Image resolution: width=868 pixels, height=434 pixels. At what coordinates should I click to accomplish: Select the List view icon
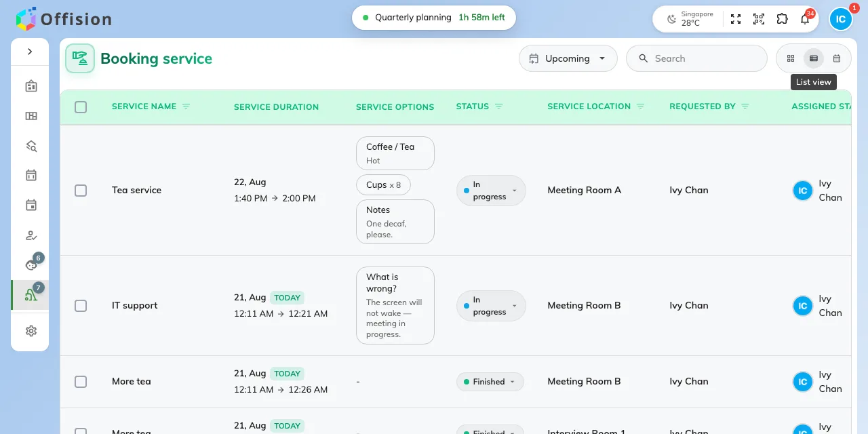(x=814, y=58)
